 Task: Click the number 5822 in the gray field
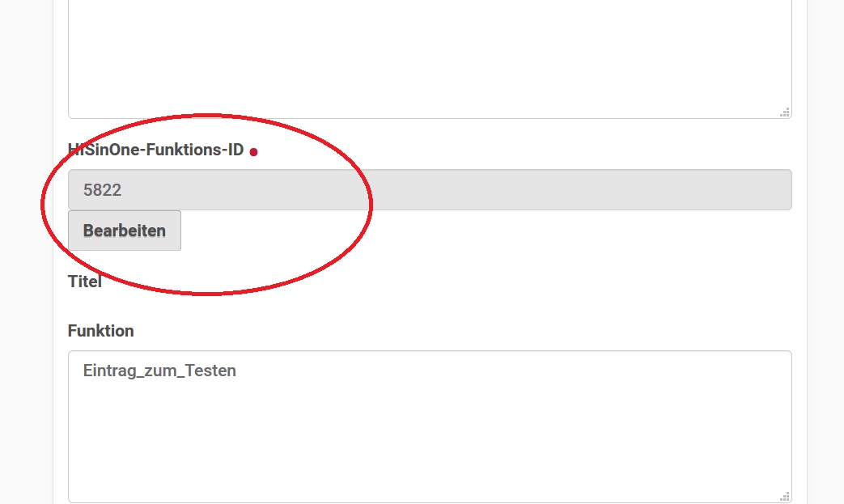click(102, 190)
